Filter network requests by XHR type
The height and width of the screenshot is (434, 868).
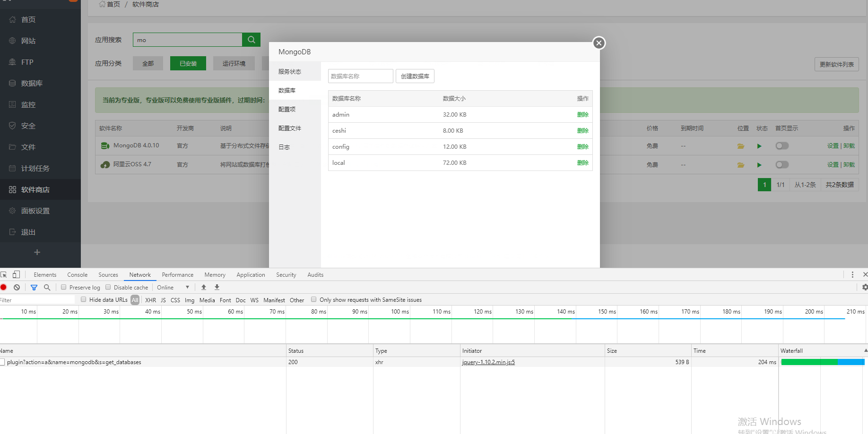click(151, 300)
